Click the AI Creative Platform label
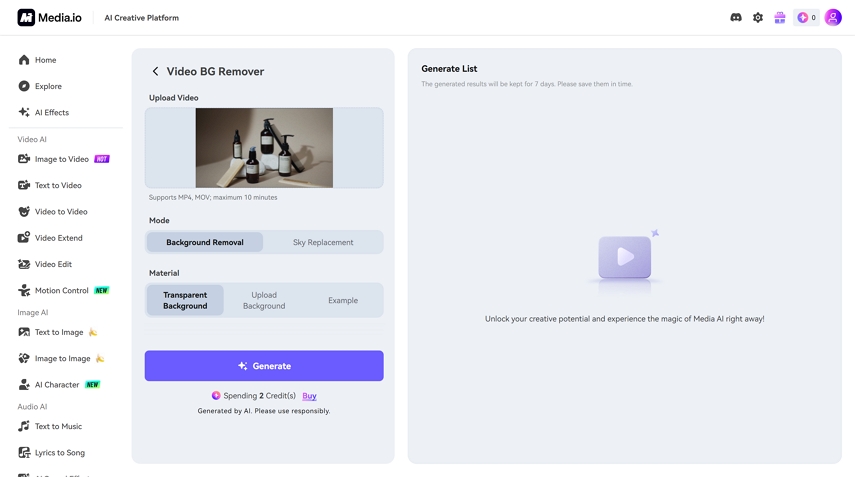This screenshot has height=477, width=855. [142, 18]
